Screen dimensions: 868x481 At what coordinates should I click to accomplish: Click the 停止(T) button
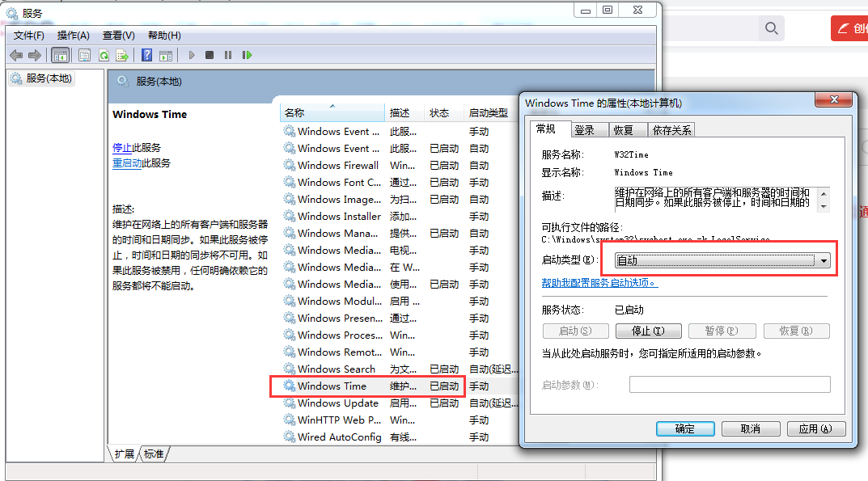(x=648, y=331)
